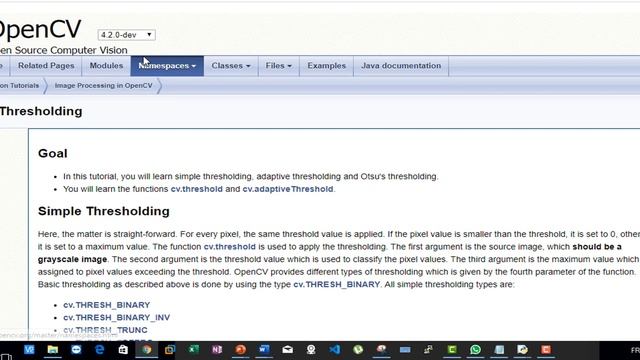The image size is (640, 360).
Task: Go to Image Processing in OpenCV breadcrumb
Action: pos(104,86)
